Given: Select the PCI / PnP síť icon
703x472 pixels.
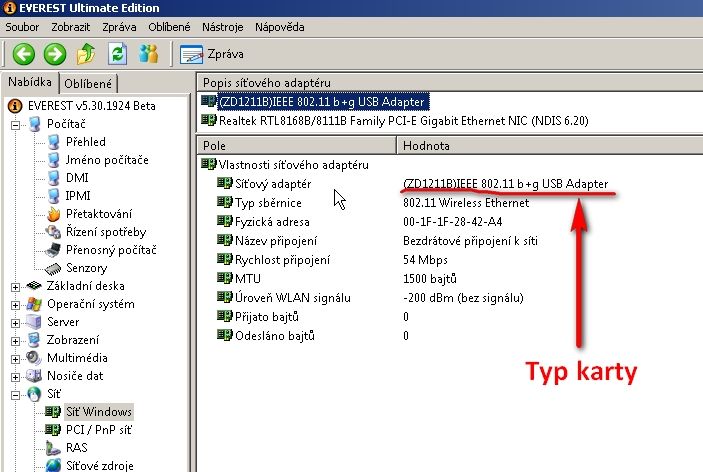Looking at the screenshot, I should (x=53, y=429).
